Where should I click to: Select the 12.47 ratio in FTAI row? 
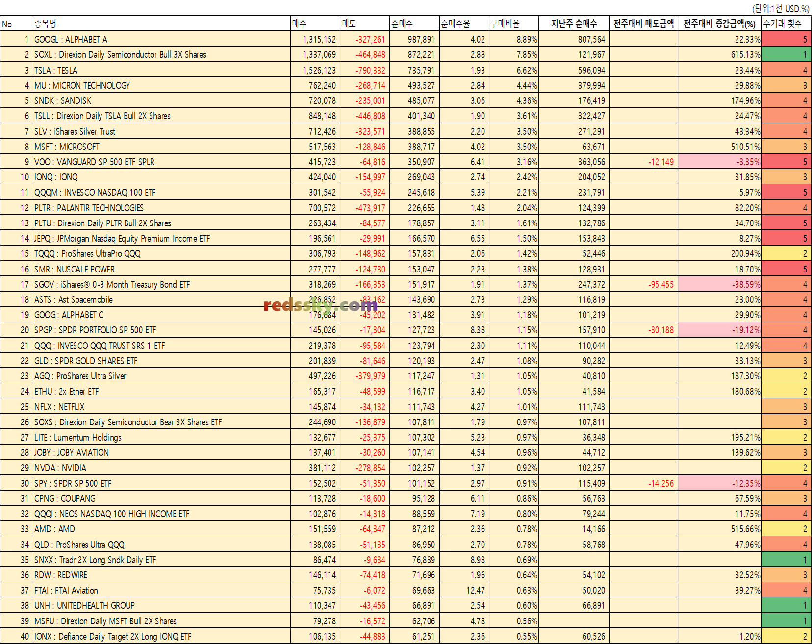coord(464,590)
